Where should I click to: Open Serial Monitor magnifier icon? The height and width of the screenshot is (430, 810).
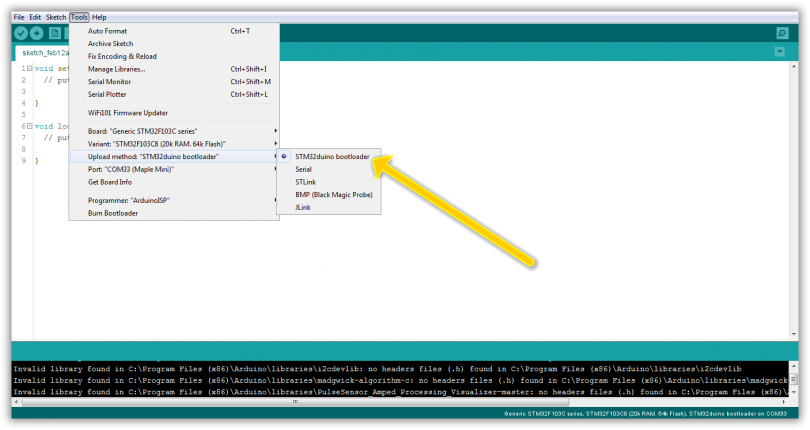[x=782, y=33]
